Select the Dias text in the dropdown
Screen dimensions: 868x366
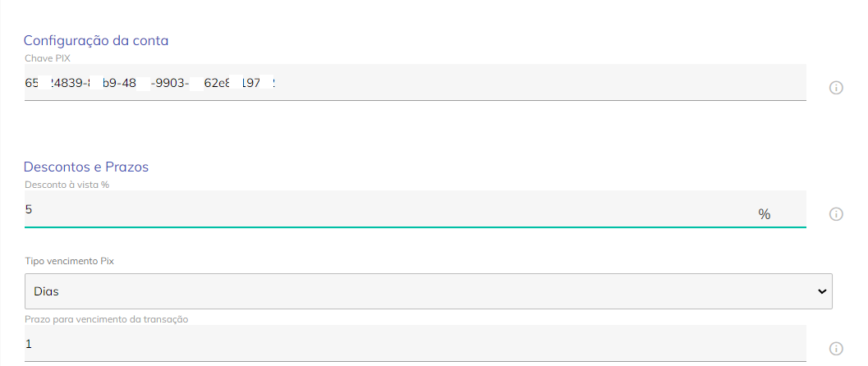coord(47,291)
